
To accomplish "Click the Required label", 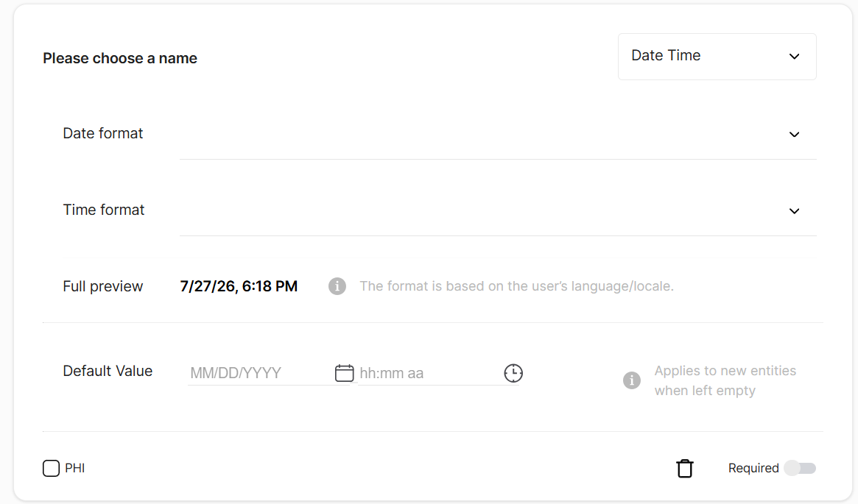I will pos(753,468).
